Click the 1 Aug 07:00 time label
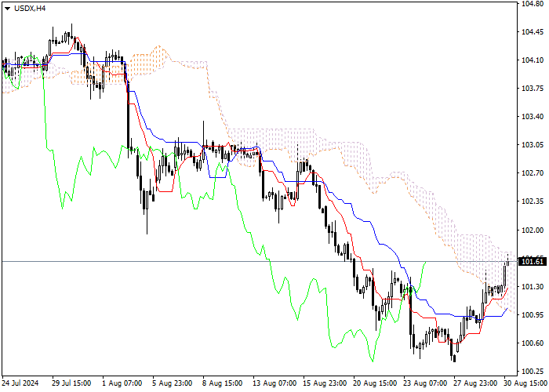549x392 pixels. 122,383
